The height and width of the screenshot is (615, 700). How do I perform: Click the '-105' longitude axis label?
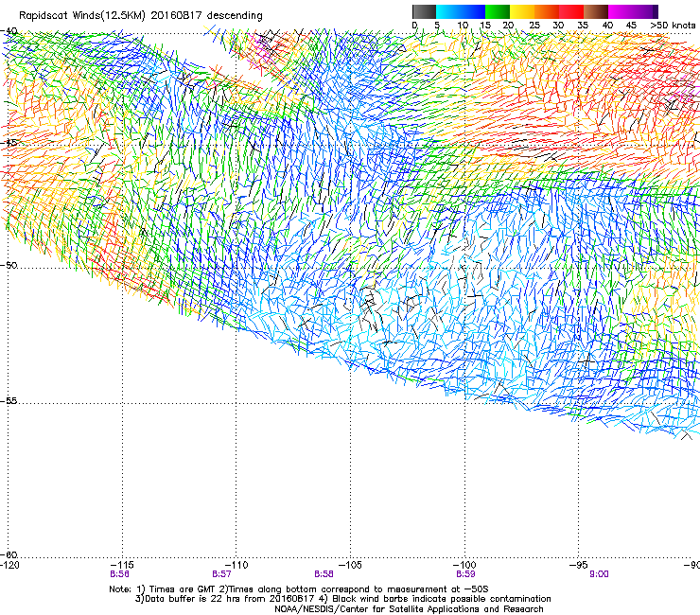[x=350, y=565]
